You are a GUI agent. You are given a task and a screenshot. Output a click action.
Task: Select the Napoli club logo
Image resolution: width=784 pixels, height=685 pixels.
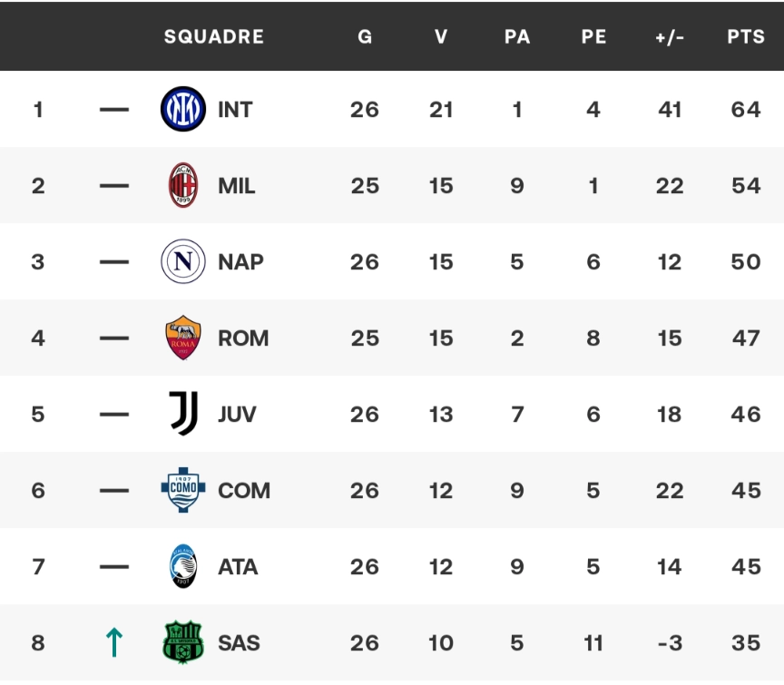point(183,262)
